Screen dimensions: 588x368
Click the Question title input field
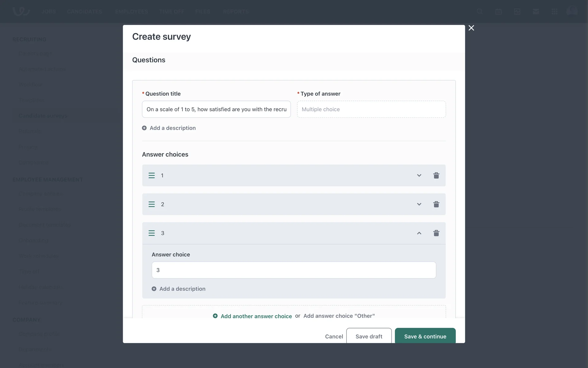click(216, 109)
